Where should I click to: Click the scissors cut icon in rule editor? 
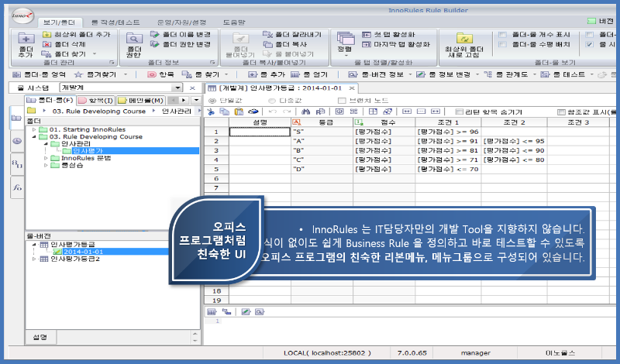(211, 112)
